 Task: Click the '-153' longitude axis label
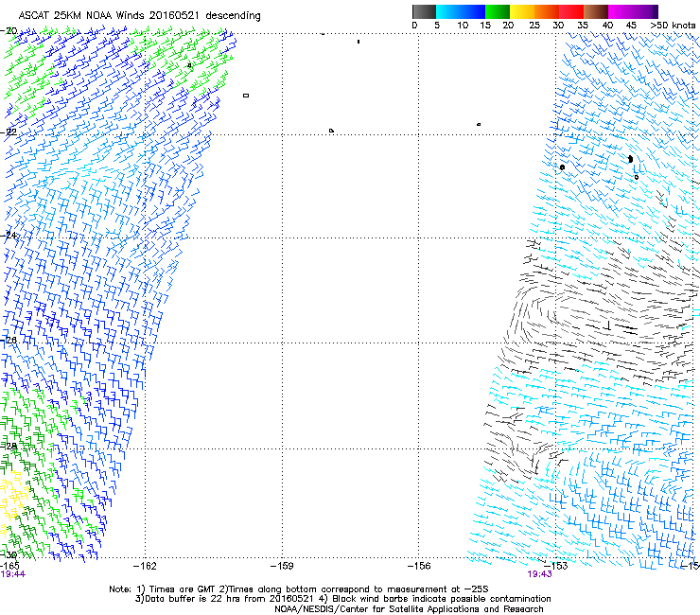point(556,566)
